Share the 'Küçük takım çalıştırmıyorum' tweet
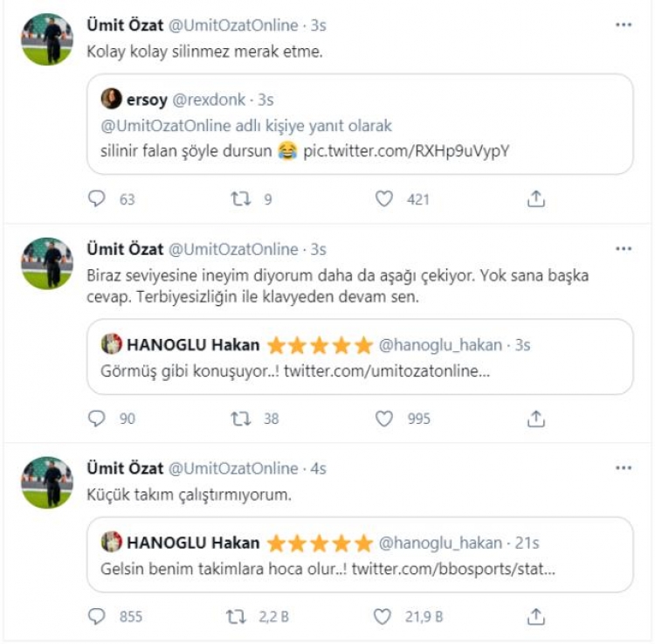This screenshot has width=655, height=644. pos(536,617)
